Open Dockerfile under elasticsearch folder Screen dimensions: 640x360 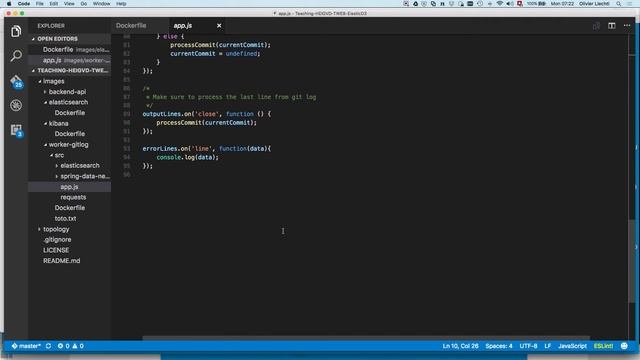pos(70,113)
